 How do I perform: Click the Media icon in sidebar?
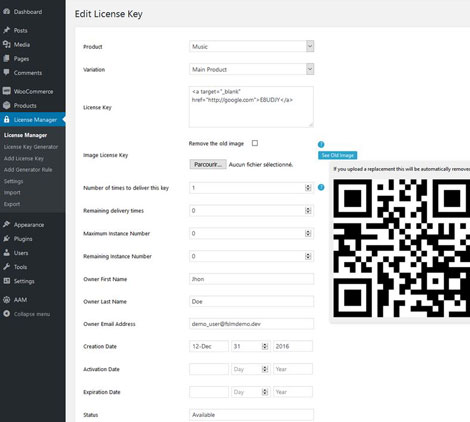tap(6, 44)
